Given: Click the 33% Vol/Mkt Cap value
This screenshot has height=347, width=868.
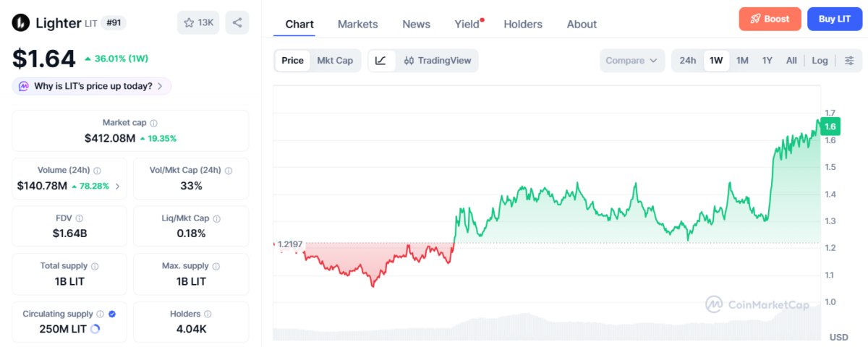Looking at the screenshot, I should (191, 186).
